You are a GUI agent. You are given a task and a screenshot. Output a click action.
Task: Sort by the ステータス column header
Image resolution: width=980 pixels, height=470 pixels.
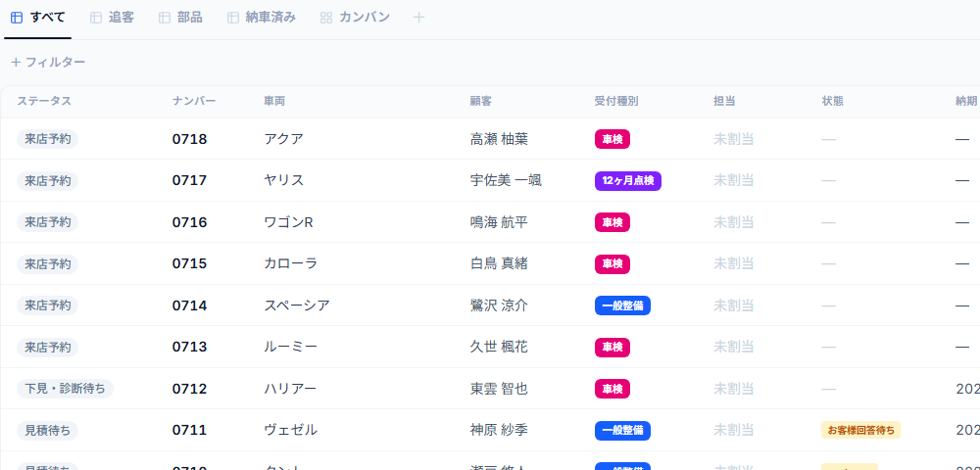pos(44,101)
